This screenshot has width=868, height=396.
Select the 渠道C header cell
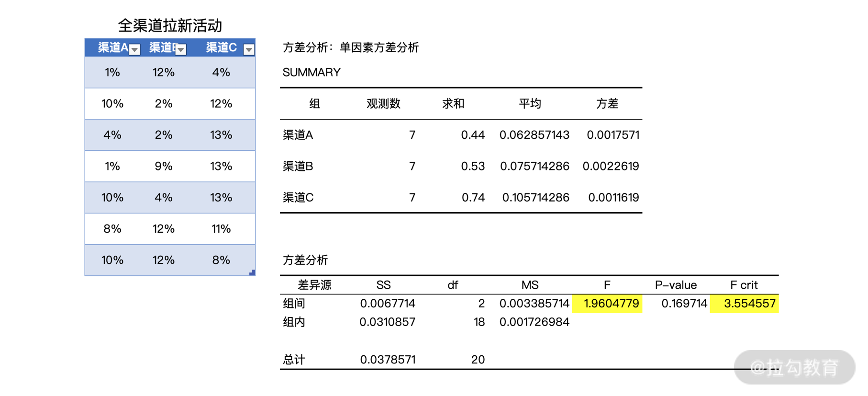point(222,47)
